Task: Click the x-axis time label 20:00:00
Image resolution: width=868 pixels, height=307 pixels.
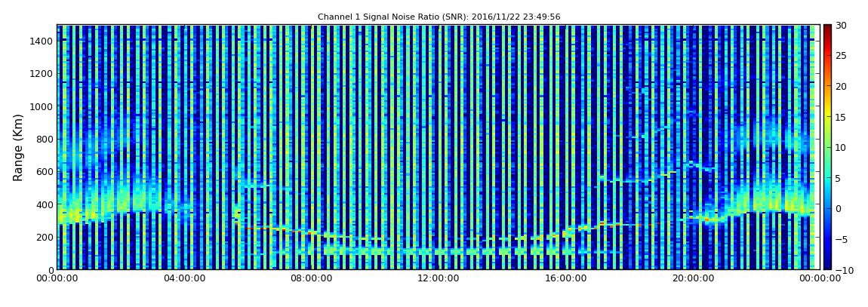Action: pos(692,279)
